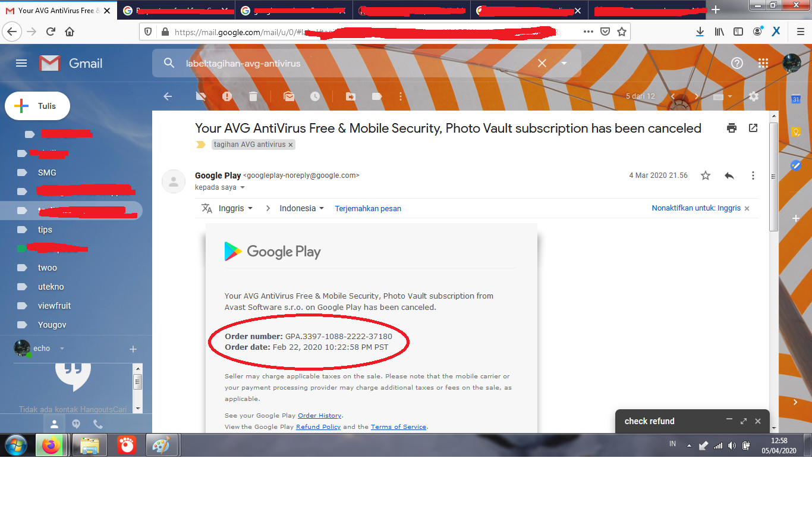Switch to Hangouts conversations tab
This screenshot has height=508, width=812.
click(76, 424)
